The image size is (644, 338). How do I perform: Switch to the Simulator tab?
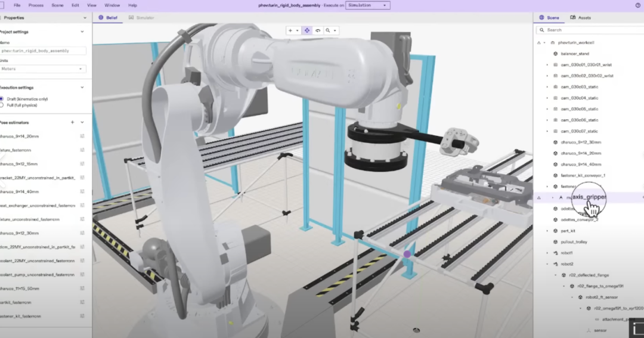pos(141,18)
